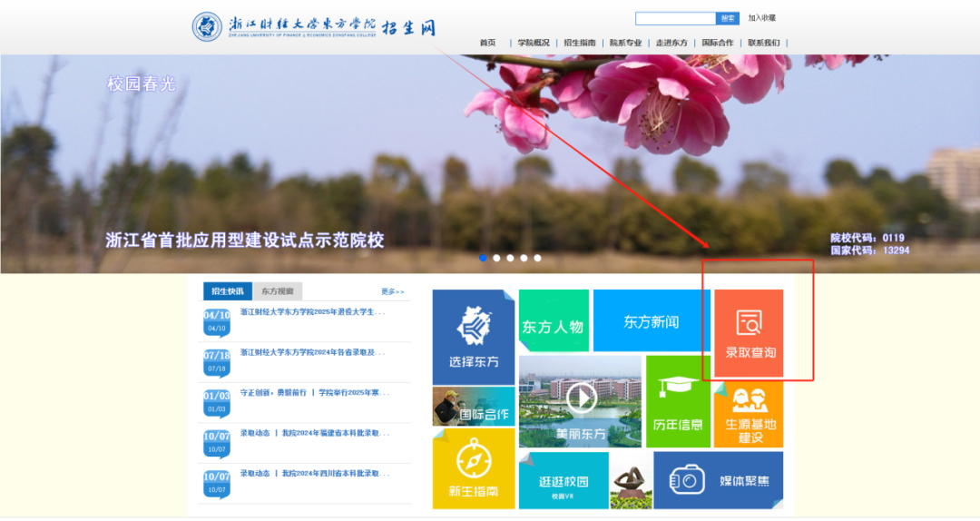
Task: Select the third banner carousel dot
Action: click(510, 258)
